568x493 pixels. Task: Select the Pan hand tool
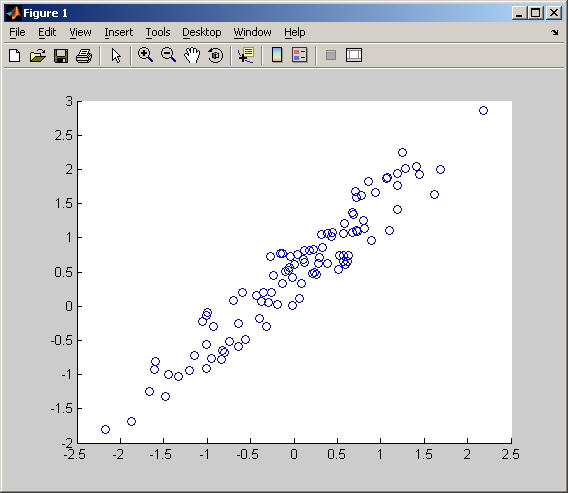192,55
